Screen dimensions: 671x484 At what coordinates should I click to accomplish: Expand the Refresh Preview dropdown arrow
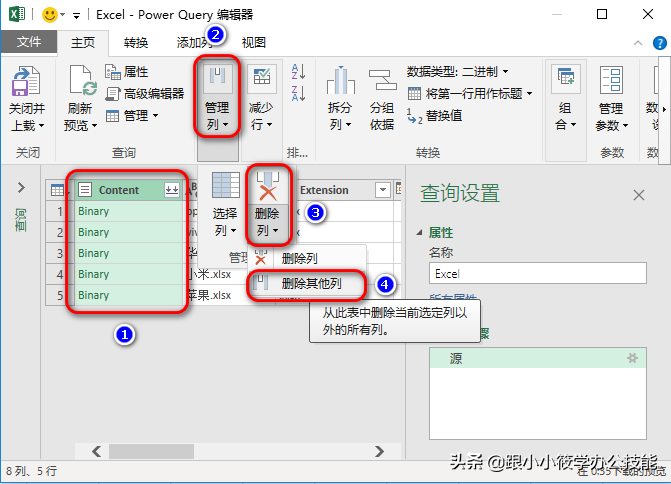tap(94, 126)
